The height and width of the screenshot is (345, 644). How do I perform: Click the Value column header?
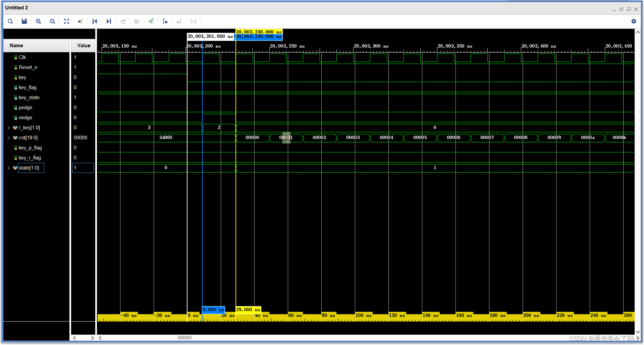(x=83, y=46)
